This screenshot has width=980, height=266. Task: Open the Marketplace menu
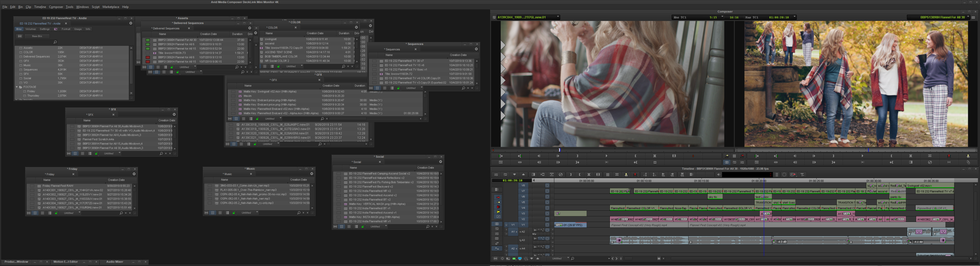[x=111, y=7]
